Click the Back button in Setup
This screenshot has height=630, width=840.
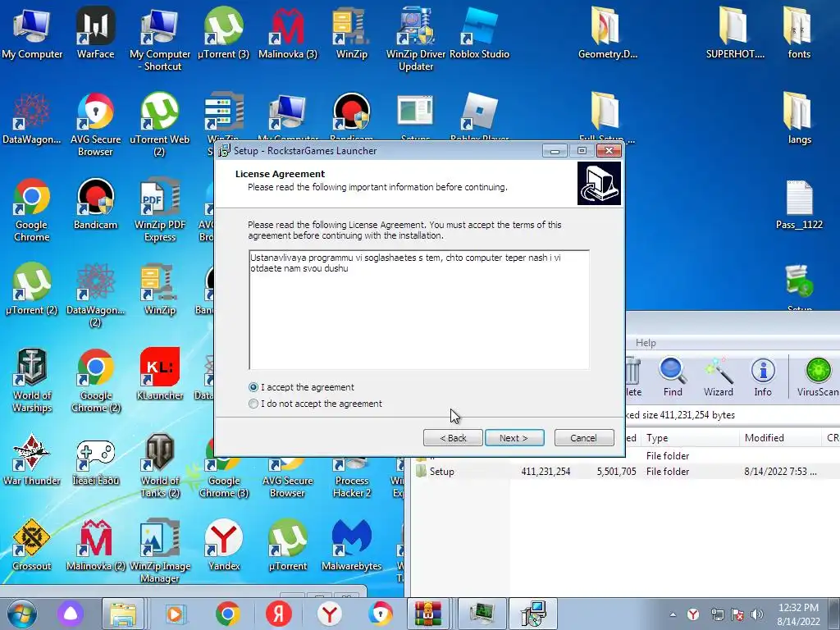pos(453,438)
